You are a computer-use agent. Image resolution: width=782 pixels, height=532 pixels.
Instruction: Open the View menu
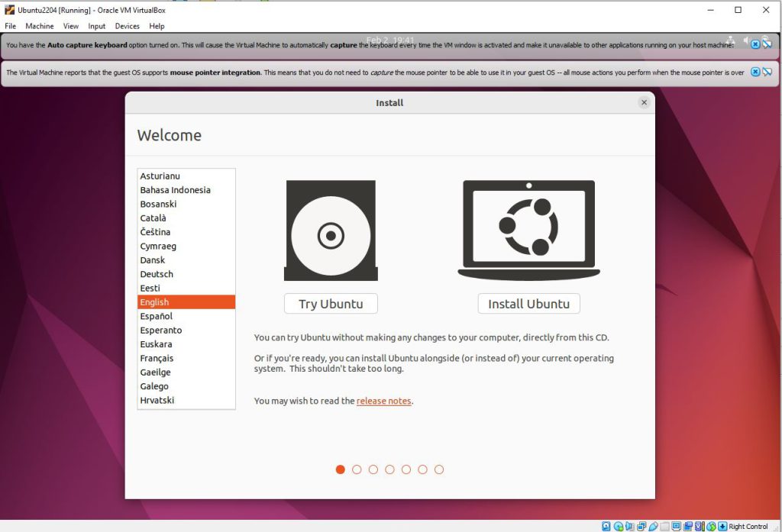[71, 26]
